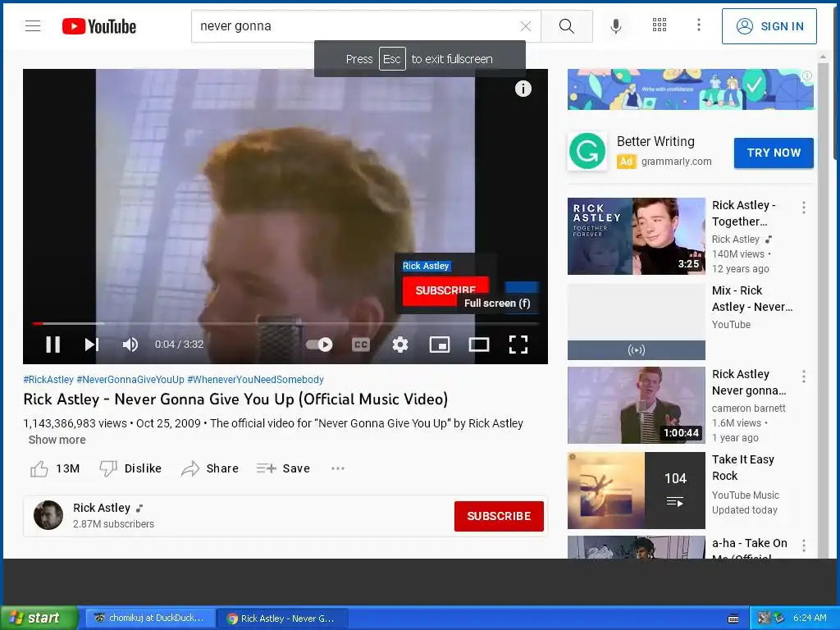Open cameron barnett channel name
This screenshot has width=840, height=630.
[748, 409]
